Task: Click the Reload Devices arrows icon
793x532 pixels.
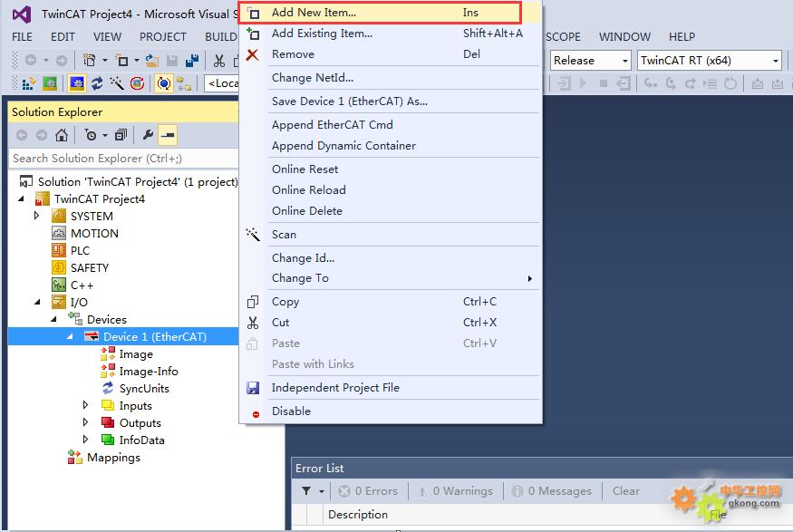Action: point(97,83)
